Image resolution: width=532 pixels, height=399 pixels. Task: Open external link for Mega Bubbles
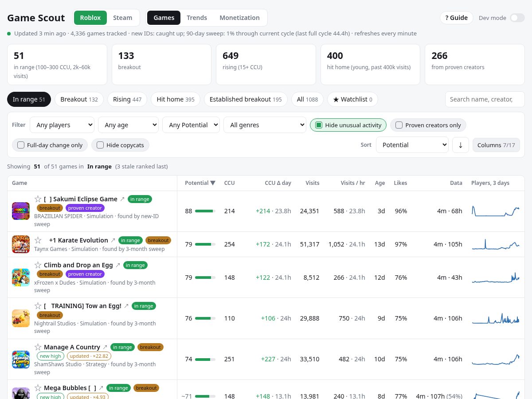point(101,388)
